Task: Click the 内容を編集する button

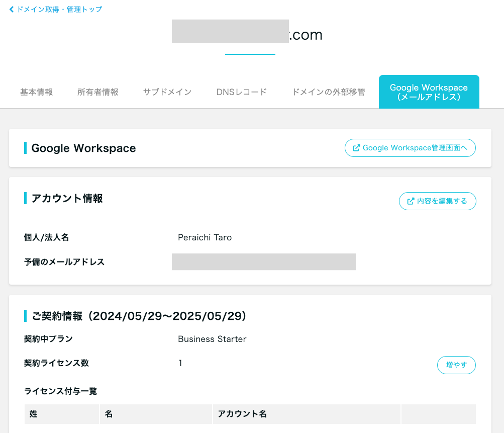Action: coord(437,201)
